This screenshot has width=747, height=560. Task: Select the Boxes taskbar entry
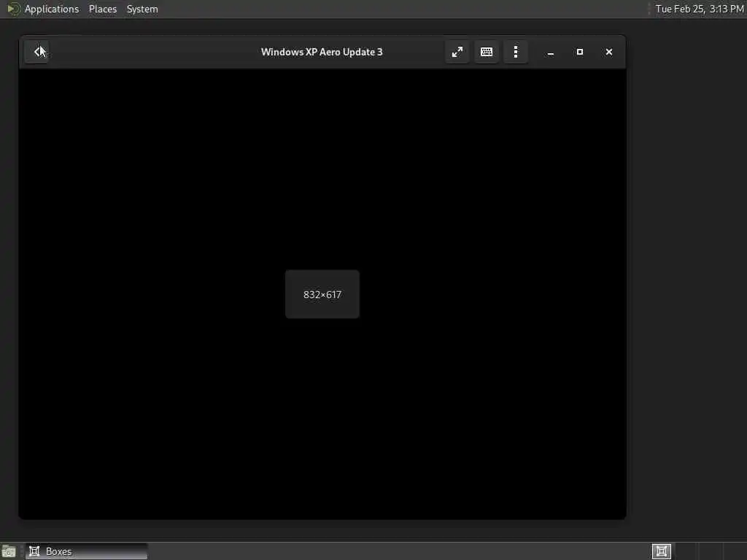(x=87, y=551)
